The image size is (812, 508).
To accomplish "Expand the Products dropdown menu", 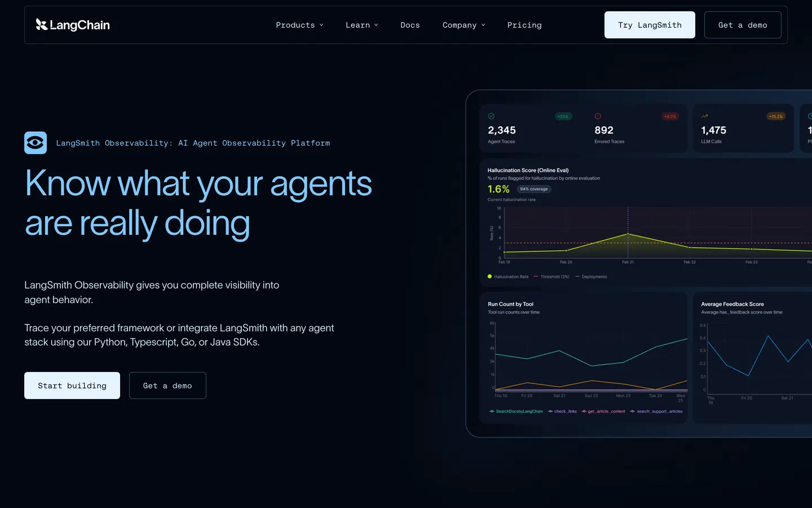I will tap(299, 25).
